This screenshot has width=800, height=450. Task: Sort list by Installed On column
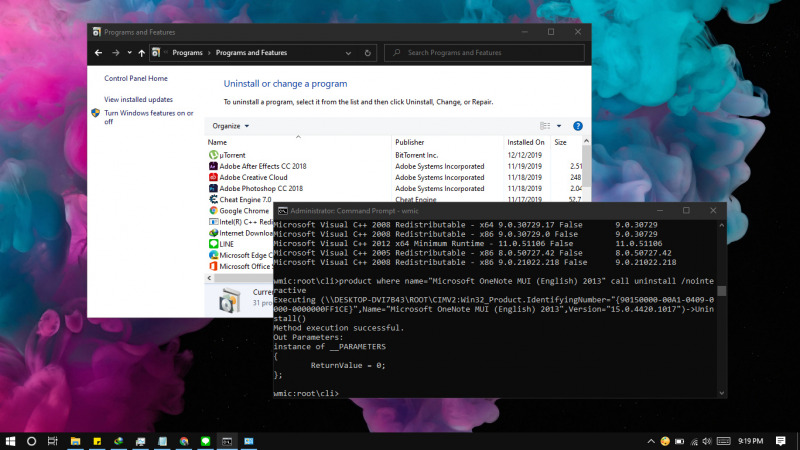pos(527,142)
